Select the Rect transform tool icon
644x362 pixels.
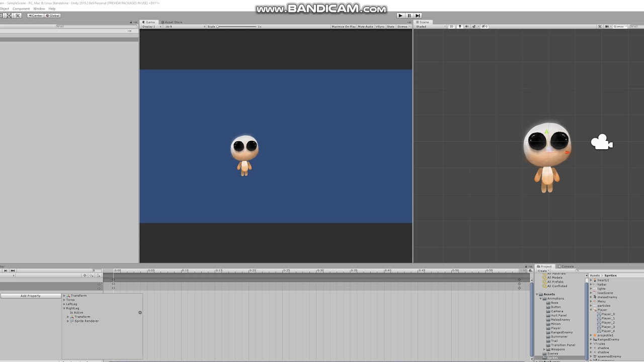(x=2, y=16)
